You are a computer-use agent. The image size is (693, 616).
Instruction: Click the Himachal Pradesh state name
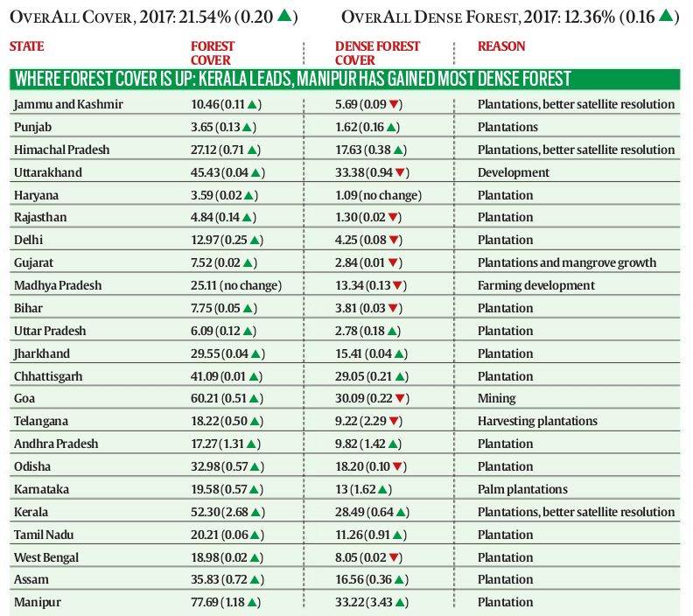[61, 150]
